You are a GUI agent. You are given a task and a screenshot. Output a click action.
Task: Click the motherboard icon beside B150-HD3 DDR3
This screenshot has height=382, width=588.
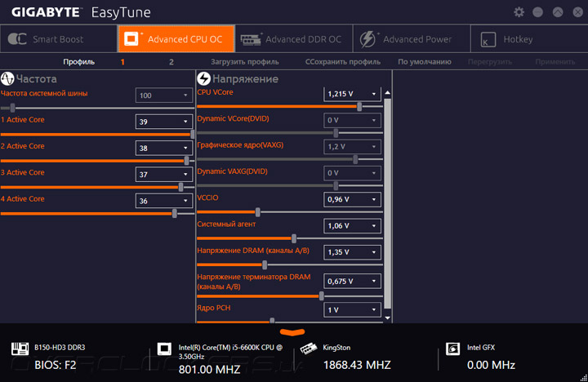(20, 349)
